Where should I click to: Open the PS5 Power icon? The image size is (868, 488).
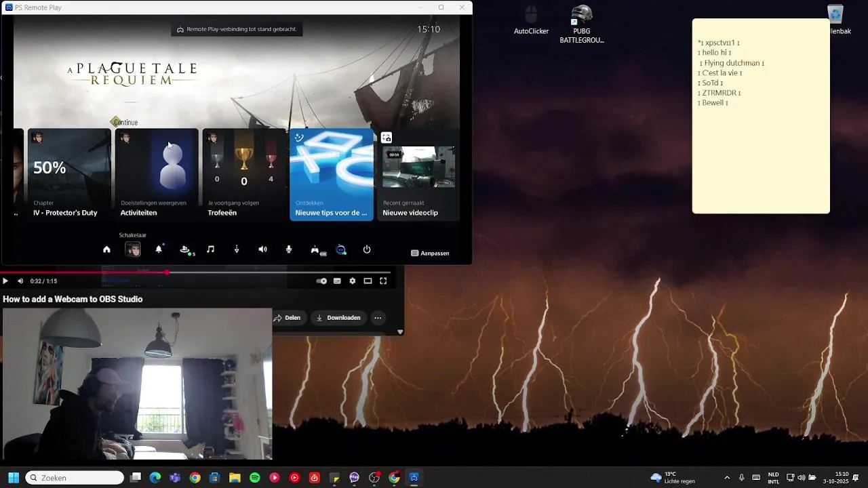[x=367, y=249]
